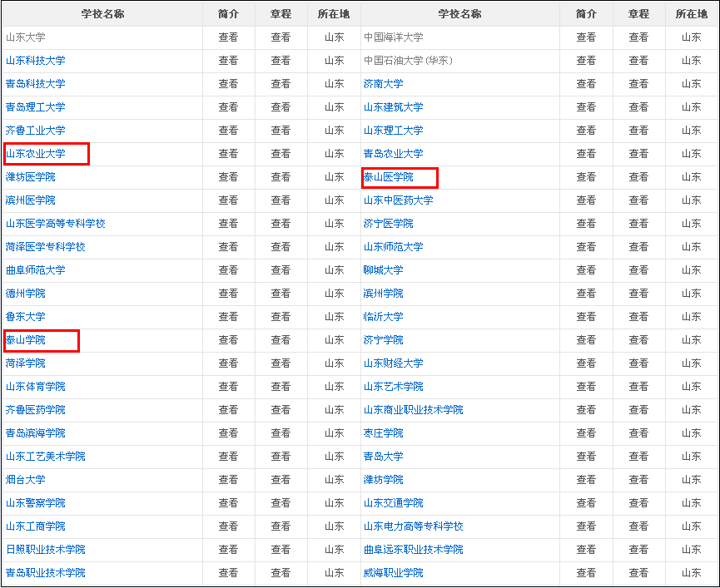This screenshot has height=588, width=720.
Task: Open the 山东财经大学 link
Action: pyautogui.click(x=394, y=363)
